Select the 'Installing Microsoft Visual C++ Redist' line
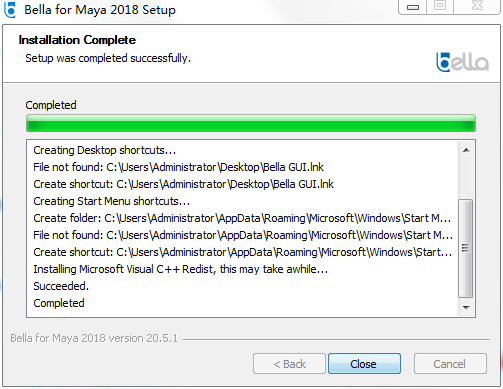The image size is (503, 389). pyautogui.click(x=181, y=269)
